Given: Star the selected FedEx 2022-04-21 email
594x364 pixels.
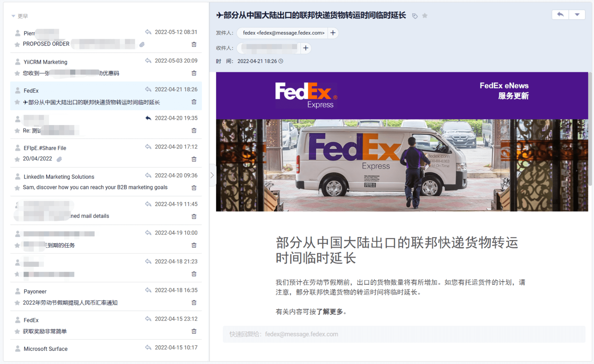Looking at the screenshot, I should pyautogui.click(x=17, y=102).
